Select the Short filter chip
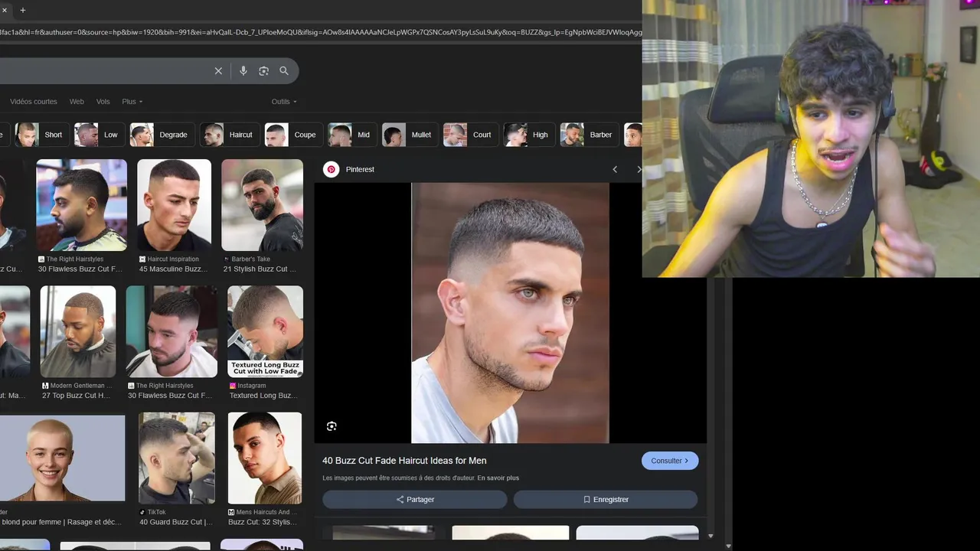 (x=43, y=135)
